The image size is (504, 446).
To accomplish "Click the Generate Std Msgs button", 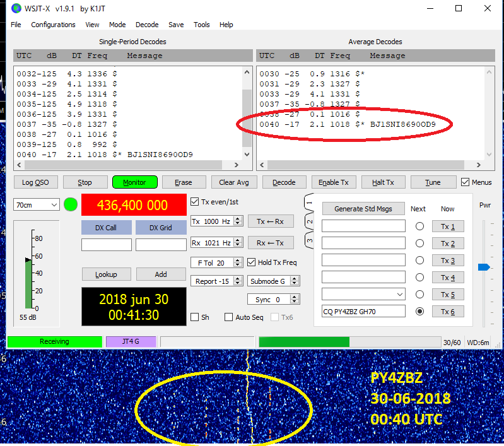I will [x=363, y=209].
